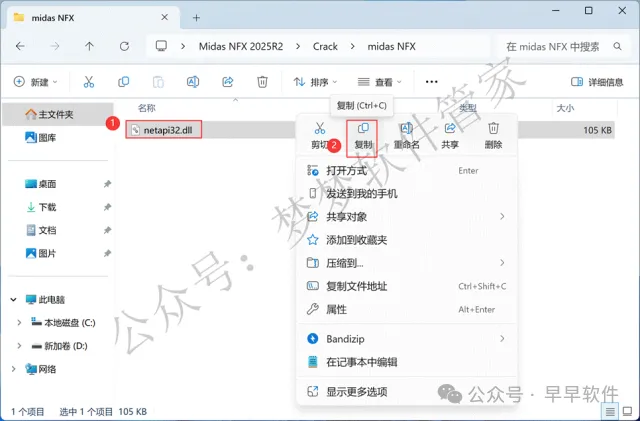Select 本地磁盘 (C:) in the sidebar
This screenshot has width=640, height=421.
click(63, 323)
